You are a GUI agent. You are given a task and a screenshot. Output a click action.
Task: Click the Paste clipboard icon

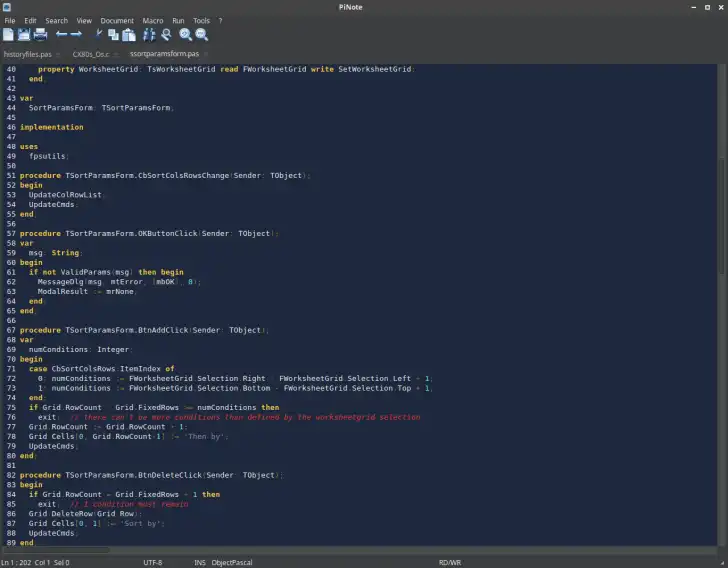tap(130, 34)
